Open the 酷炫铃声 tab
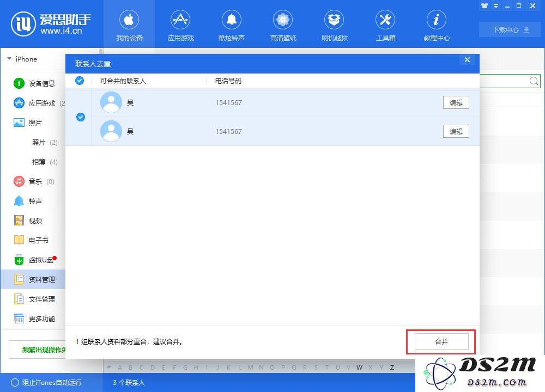 coord(232,24)
